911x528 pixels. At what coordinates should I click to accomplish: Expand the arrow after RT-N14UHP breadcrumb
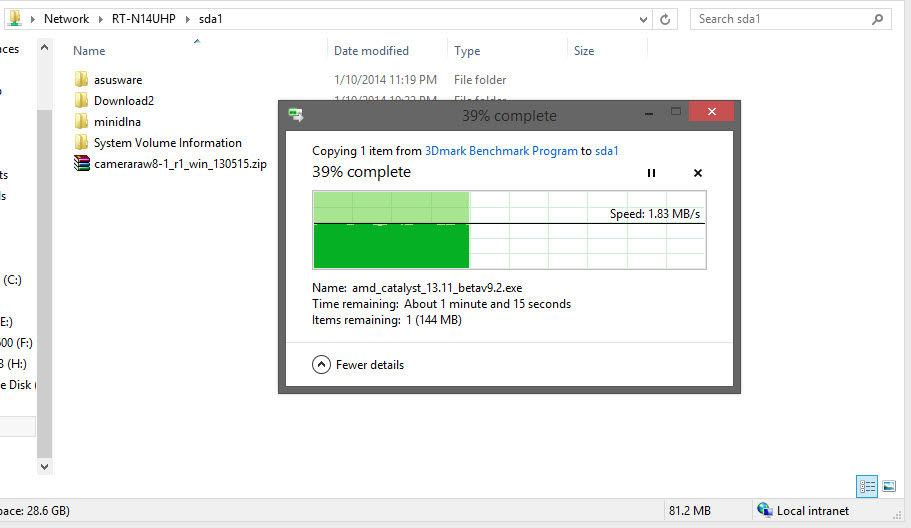pos(188,19)
